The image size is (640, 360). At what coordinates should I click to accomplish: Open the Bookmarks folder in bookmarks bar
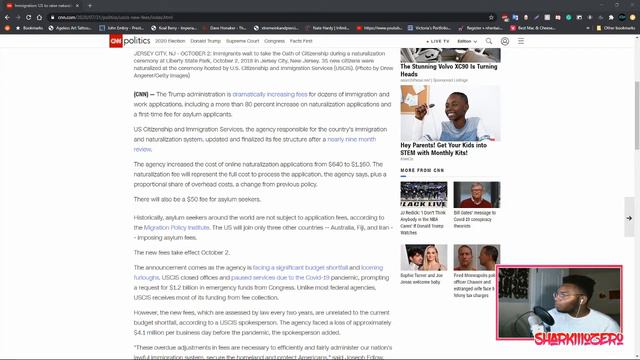coord(29,28)
